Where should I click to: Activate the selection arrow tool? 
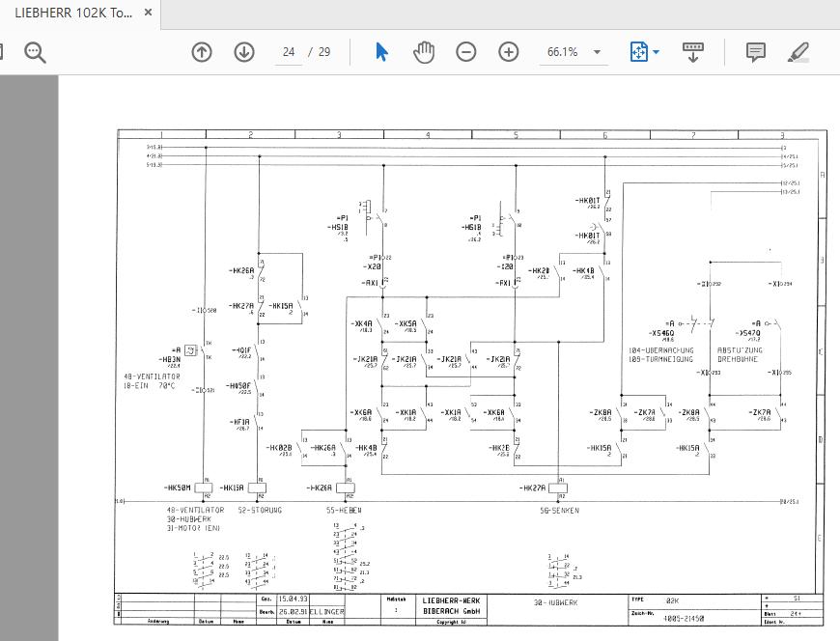pyautogui.click(x=381, y=52)
